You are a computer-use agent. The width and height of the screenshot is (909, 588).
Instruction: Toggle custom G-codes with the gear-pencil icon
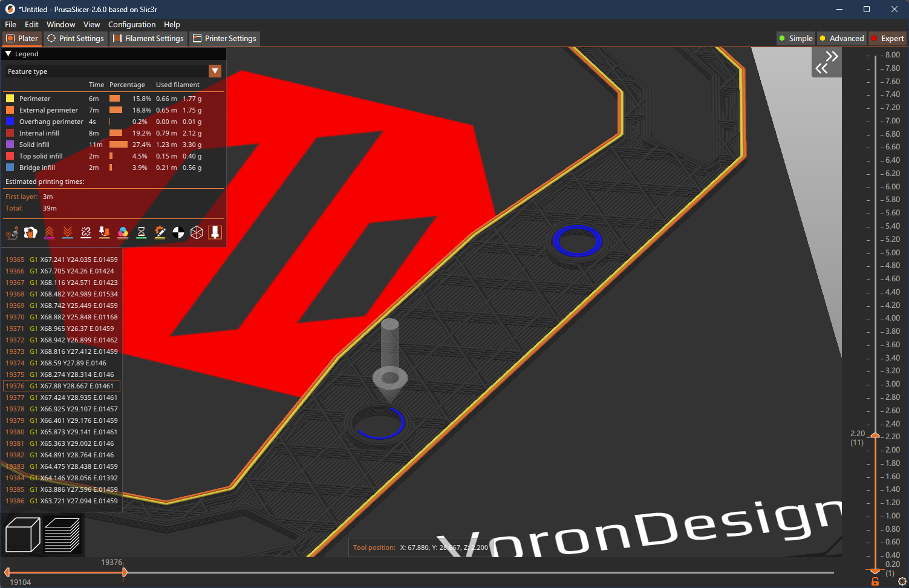click(160, 232)
